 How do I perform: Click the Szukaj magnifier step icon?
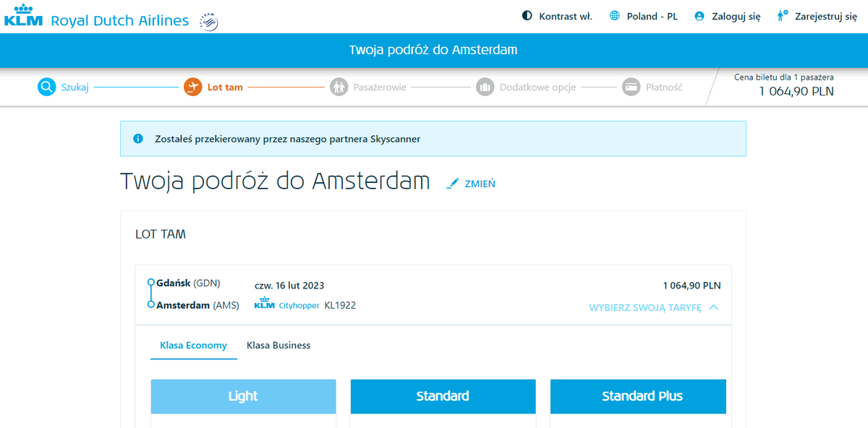(46, 87)
